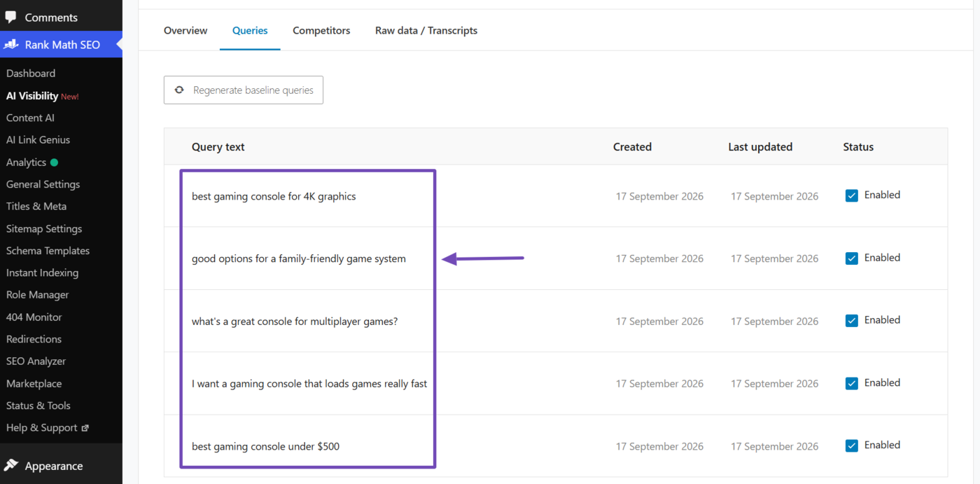The width and height of the screenshot is (980, 484).
Task: Toggle Enabled for console under $500 query
Action: point(852,445)
